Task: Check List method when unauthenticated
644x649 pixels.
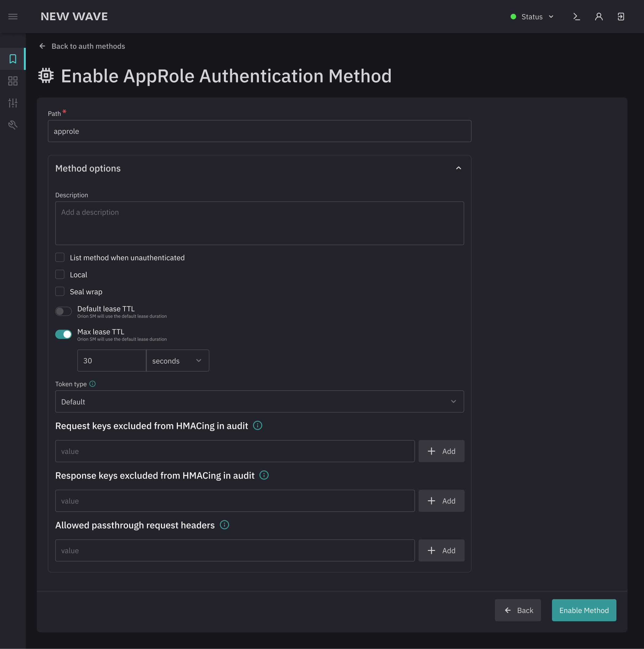Action: point(60,257)
